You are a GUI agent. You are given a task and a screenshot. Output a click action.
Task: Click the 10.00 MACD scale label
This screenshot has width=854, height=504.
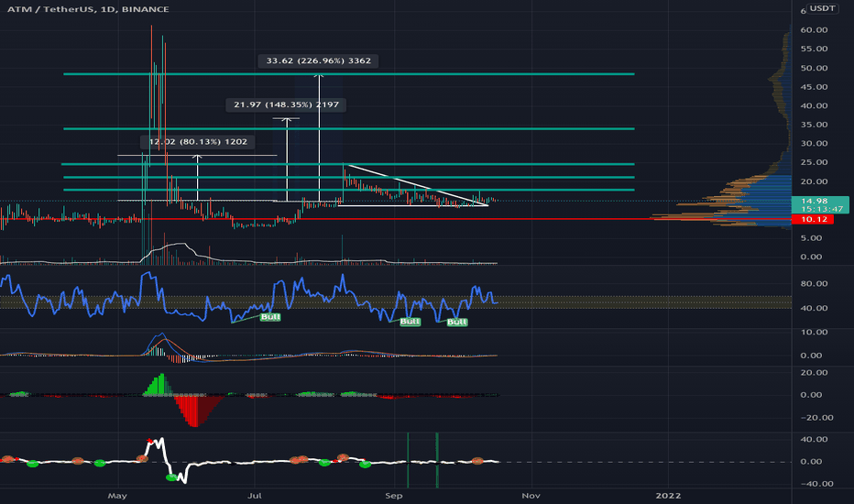(x=814, y=333)
